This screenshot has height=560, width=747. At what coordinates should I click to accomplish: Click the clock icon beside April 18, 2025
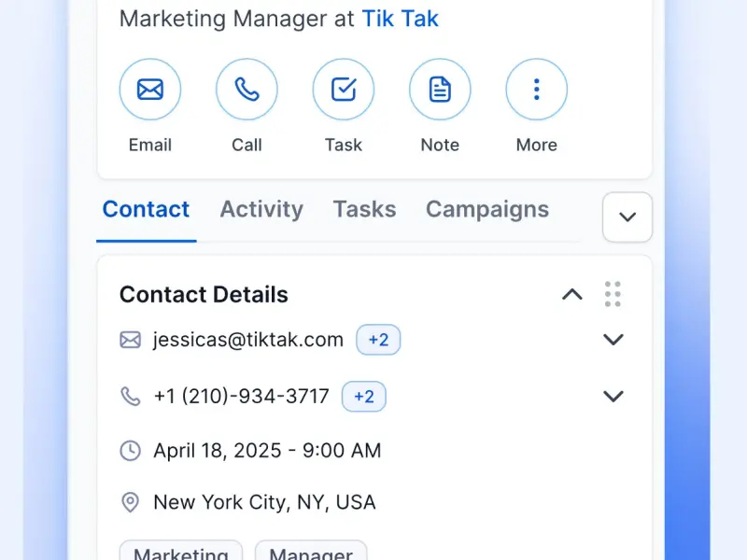click(131, 451)
